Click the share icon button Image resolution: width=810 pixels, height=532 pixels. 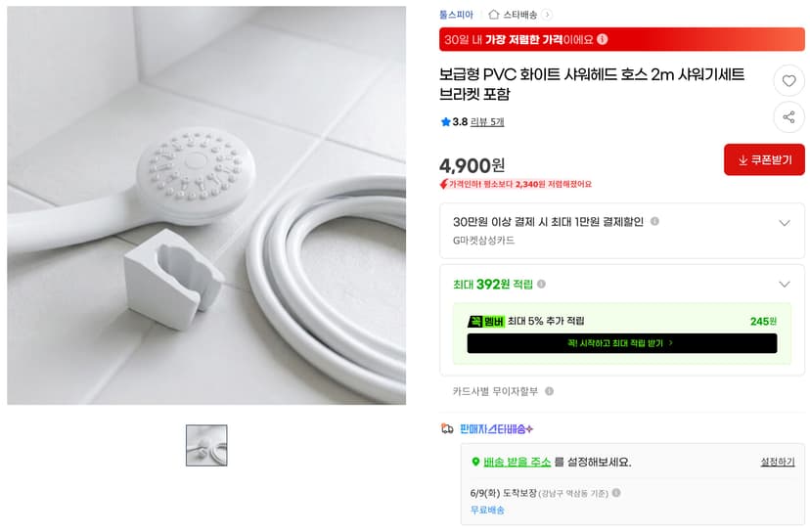[788, 117]
